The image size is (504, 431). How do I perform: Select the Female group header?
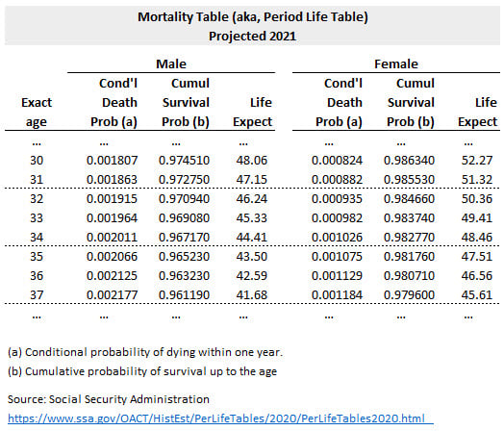click(396, 63)
